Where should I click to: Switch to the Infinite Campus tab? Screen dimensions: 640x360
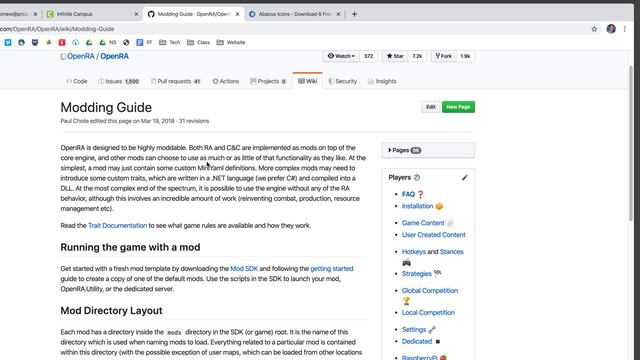92,14
